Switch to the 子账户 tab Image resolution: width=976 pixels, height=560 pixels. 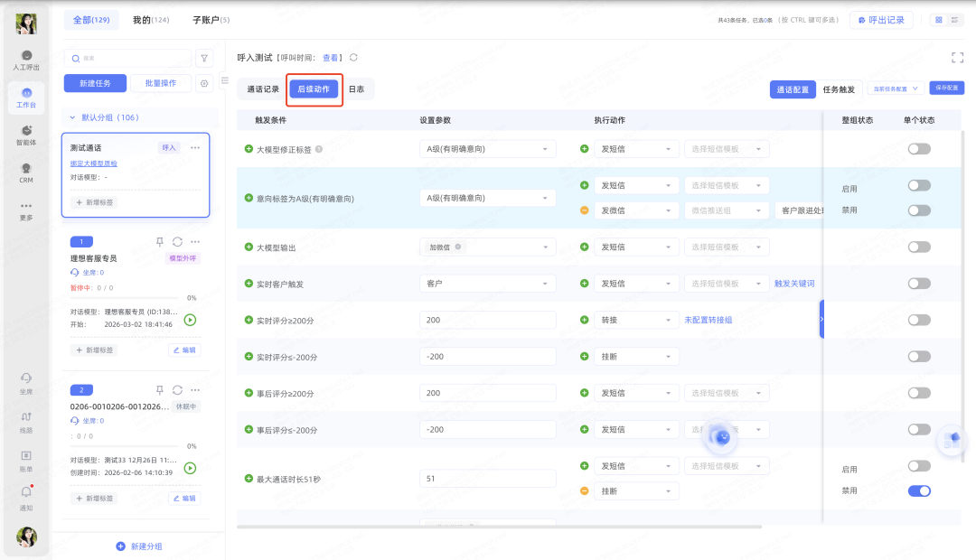click(211, 20)
